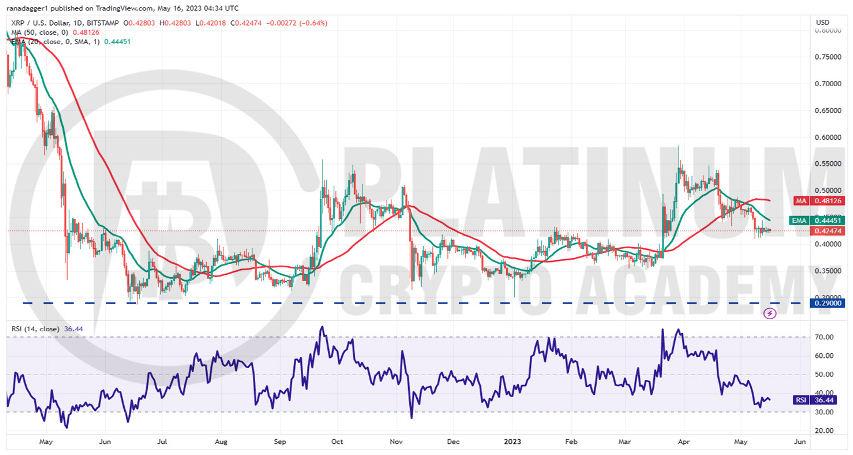Click the USD currency label on price axis
The image size is (853, 455).
(x=822, y=22)
